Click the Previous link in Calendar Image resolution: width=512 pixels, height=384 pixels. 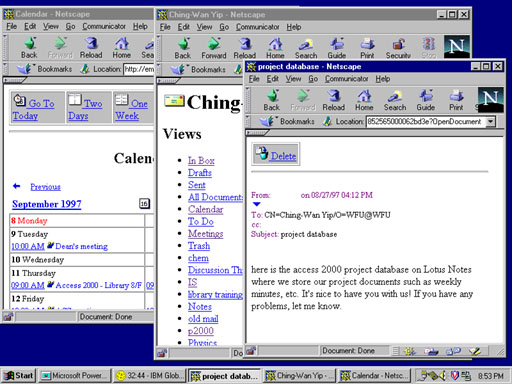tap(45, 187)
